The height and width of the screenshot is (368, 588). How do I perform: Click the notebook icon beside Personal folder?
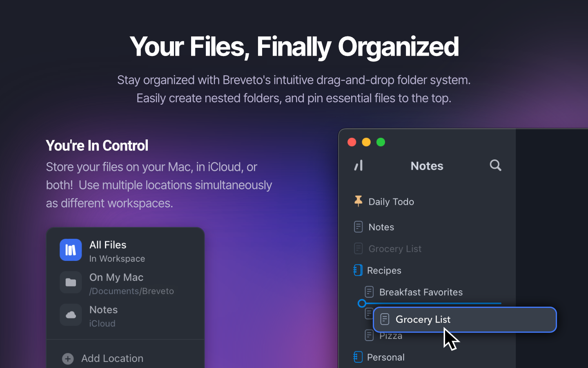[x=358, y=357]
